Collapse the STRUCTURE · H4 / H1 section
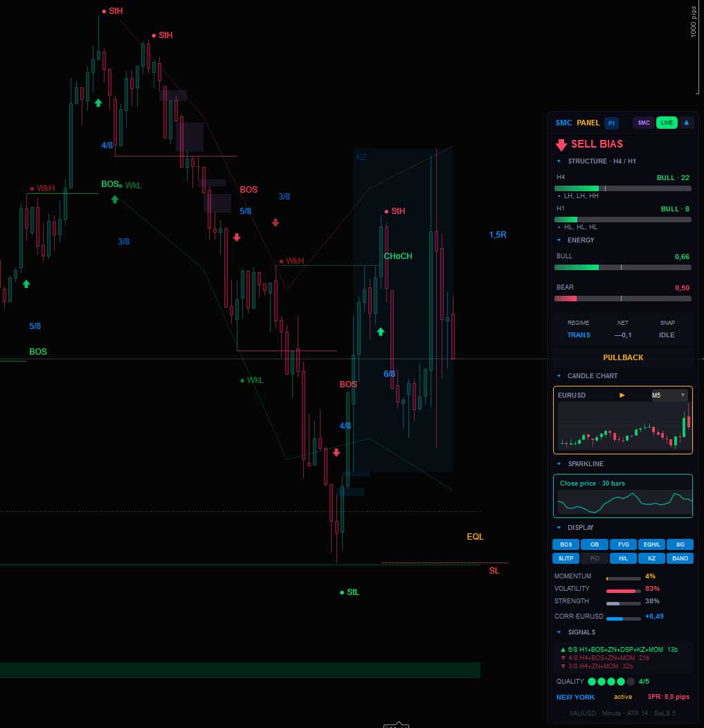Screen dimensions: 704x728 click(x=559, y=161)
